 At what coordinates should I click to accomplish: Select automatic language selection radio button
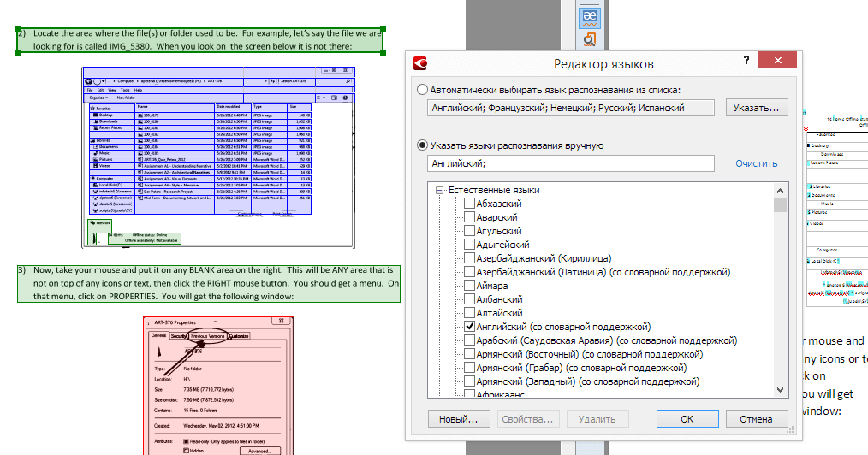(420, 89)
